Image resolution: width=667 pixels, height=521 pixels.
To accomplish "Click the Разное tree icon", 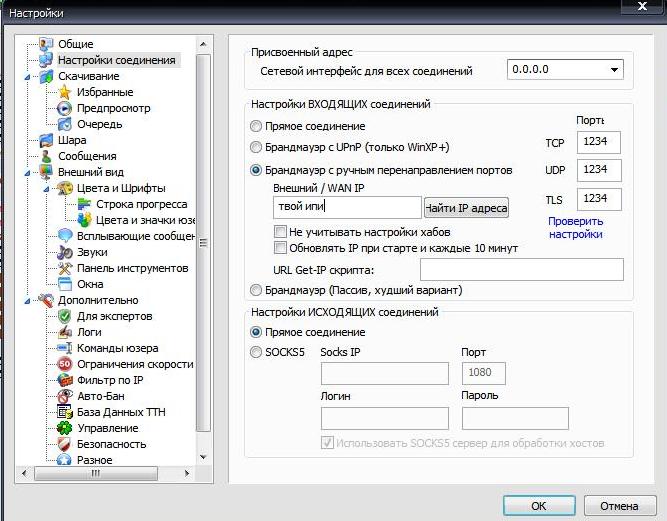I will 65,460.
